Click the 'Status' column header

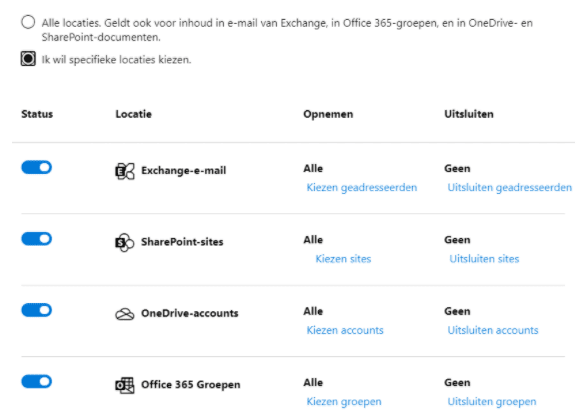[x=37, y=114]
